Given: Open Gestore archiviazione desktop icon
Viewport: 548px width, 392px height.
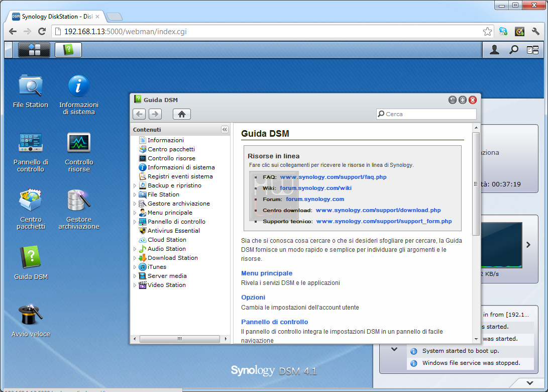Looking at the screenshot, I should (x=79, y=209).
